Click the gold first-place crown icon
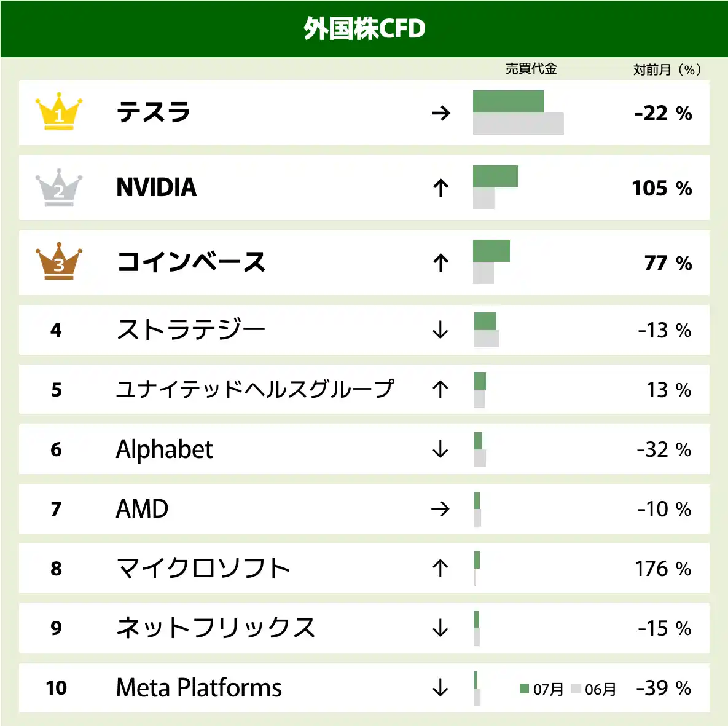728x726 pixels. 59,112
